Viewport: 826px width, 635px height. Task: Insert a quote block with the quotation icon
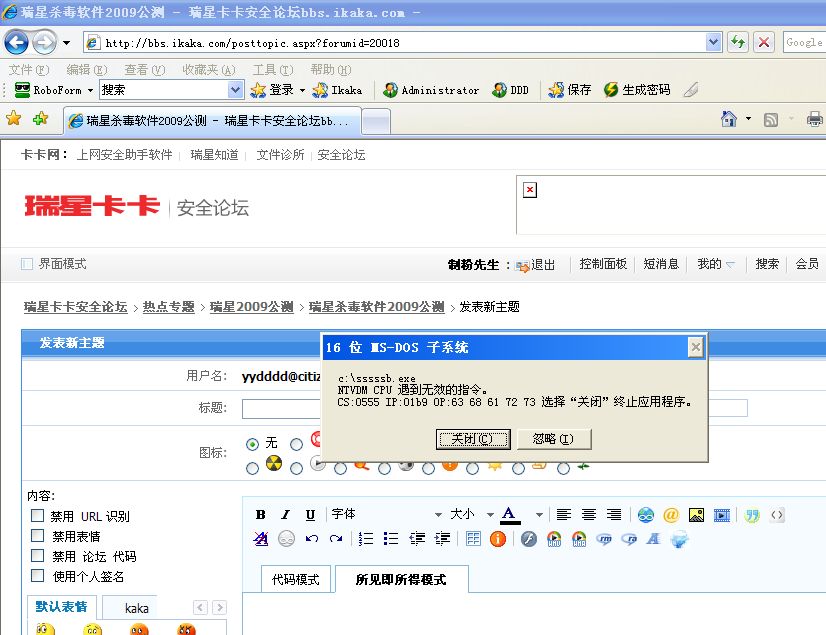752,515
